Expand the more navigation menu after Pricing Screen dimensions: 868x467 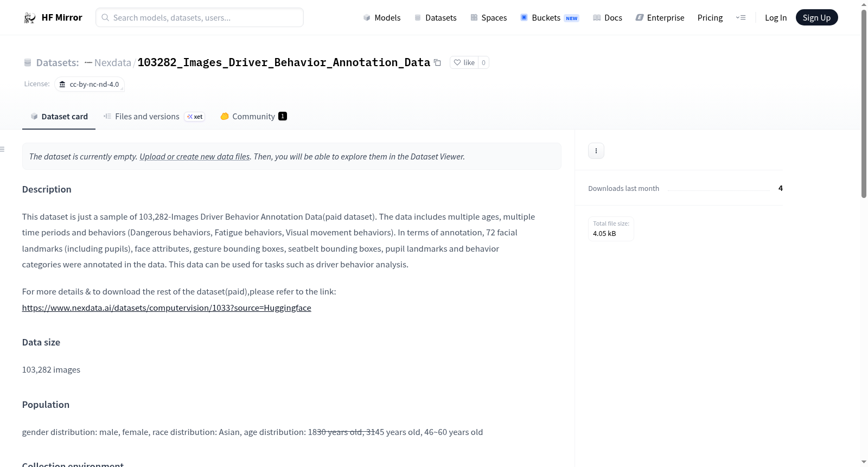[x=741, y=17]
